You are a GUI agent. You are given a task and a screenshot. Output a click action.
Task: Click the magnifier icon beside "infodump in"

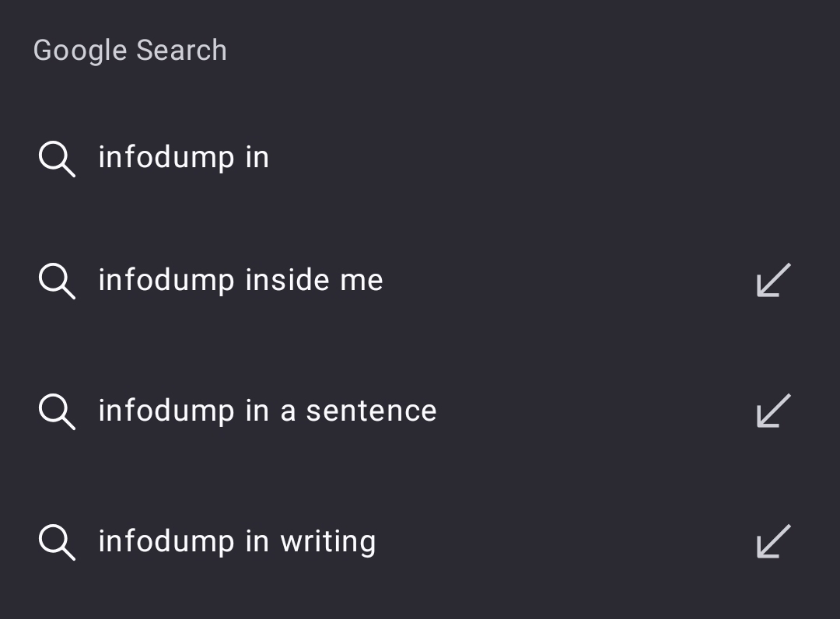57,159
